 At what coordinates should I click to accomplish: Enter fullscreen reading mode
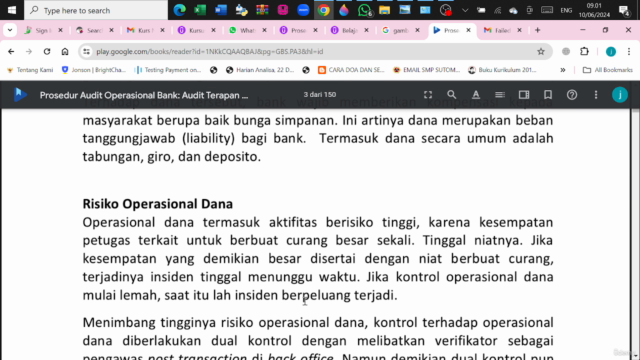pyautogui.click(x=428, y=95)
